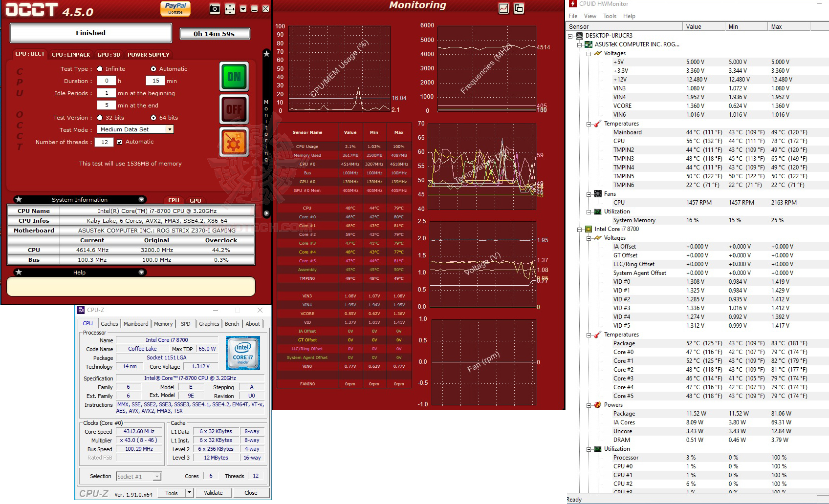Switch to the GPU:3D tab
This screenshot has width=829, height=504.
(109, 55)
